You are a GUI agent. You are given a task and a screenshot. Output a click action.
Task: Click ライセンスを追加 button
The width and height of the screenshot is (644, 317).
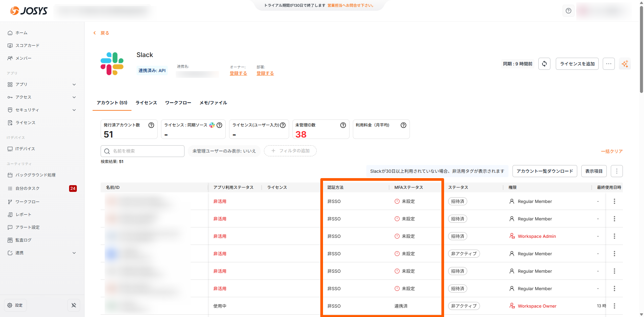click(x=577, y=64)
